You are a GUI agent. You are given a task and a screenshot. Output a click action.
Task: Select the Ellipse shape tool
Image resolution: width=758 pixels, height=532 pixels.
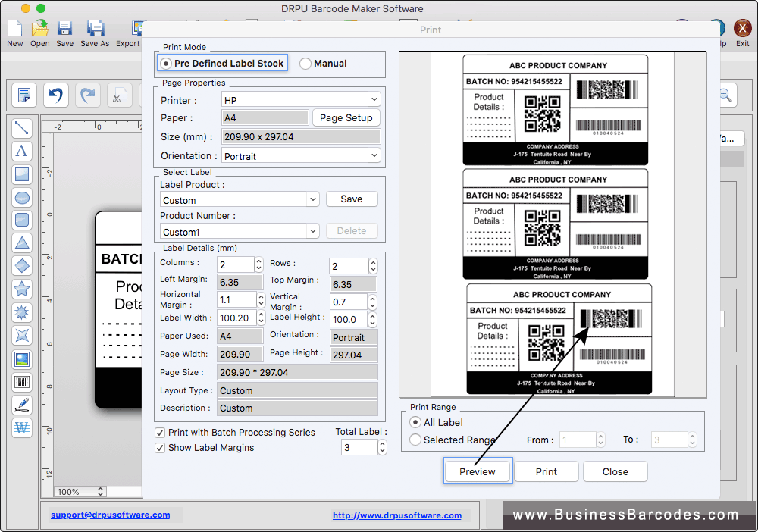click(x=22, y=197)
